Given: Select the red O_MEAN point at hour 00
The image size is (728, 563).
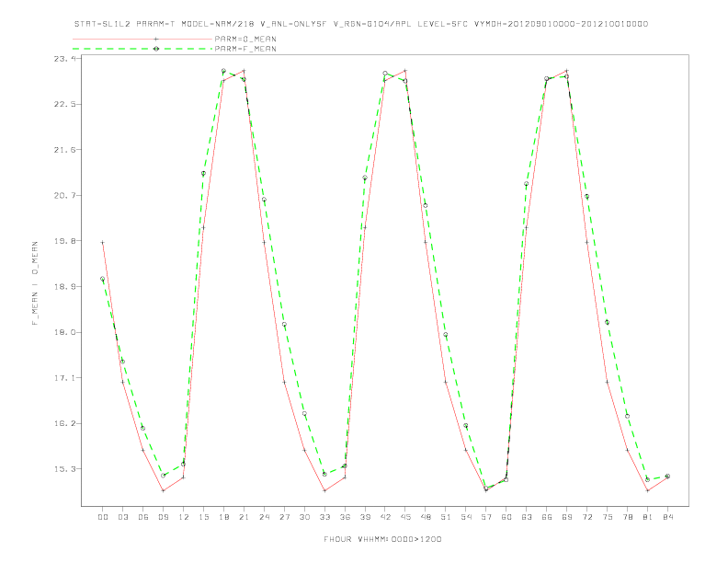Looking at the screenshot, I should coord(103,243).
